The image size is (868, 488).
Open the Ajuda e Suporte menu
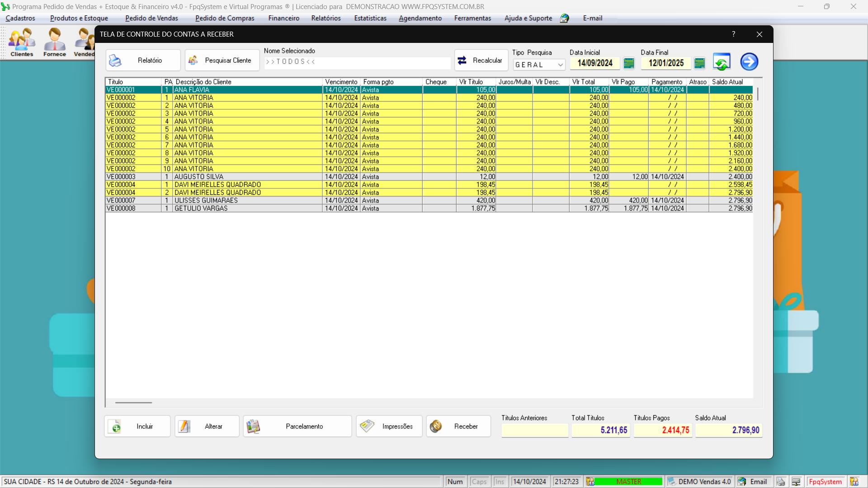click(x=528, y=18)
